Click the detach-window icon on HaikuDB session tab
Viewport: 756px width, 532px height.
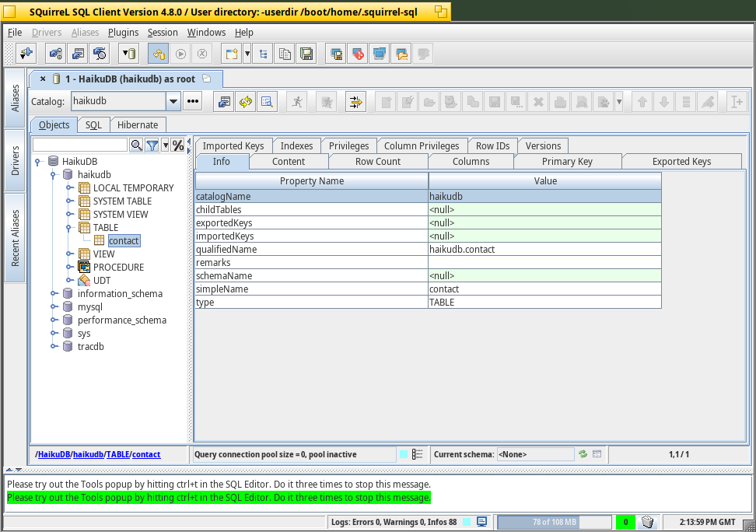coord(207,78)
